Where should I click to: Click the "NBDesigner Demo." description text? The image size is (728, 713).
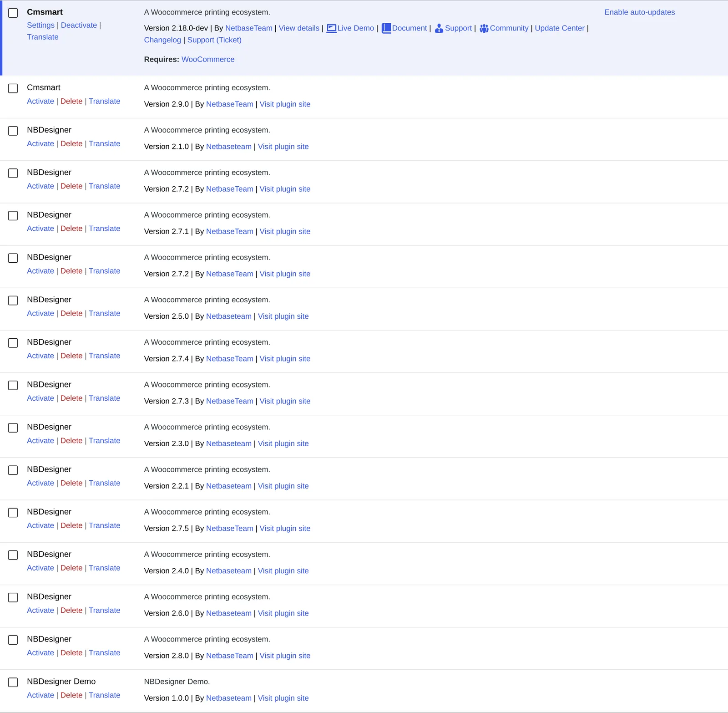[x=177, y=682]
